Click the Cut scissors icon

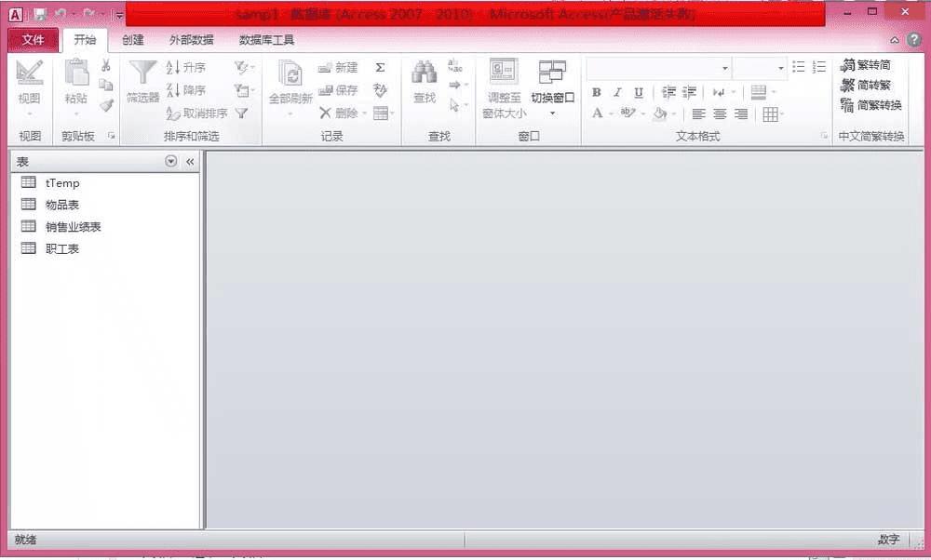pos(106,65)
